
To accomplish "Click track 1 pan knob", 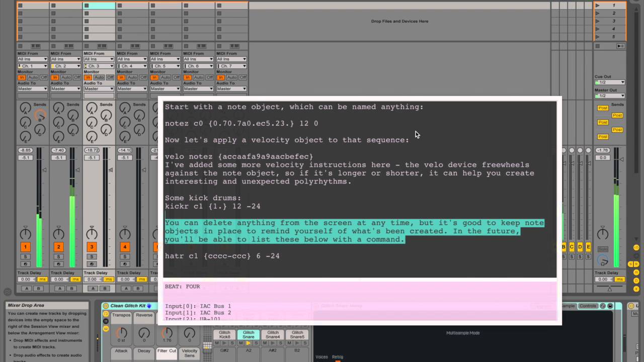I will pyautogui.click(x=25, y=234).
